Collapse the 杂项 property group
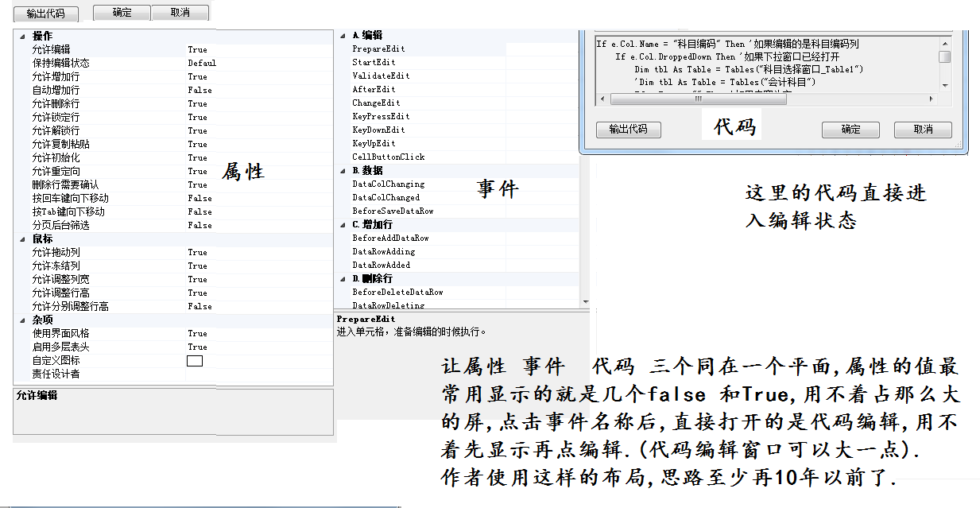The height and width of the screenshot is (508, 980). point(21,320)
